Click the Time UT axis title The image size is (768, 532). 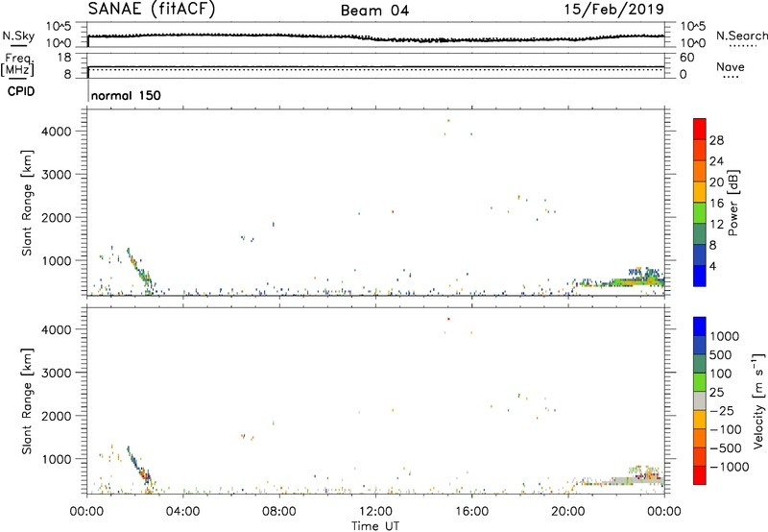click(x=375, y=526)
